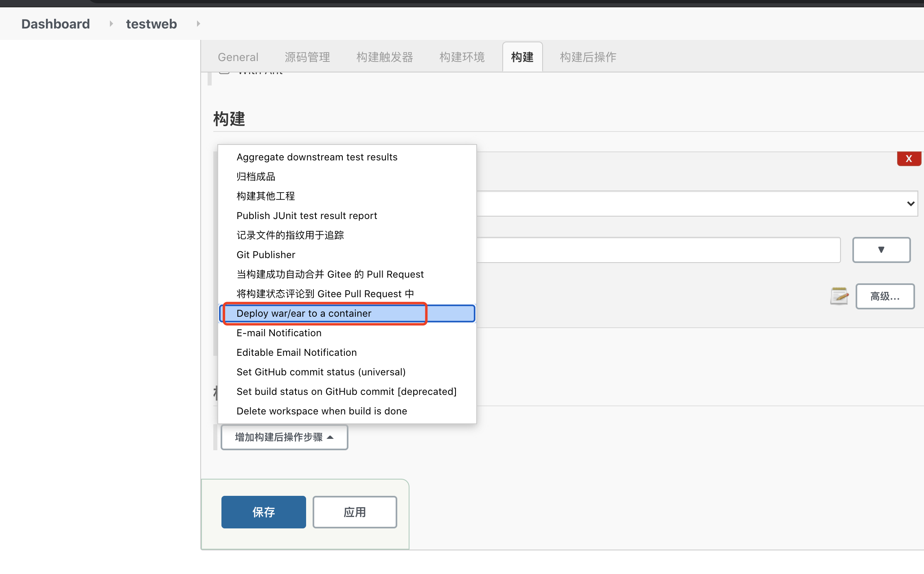Click the notepad edit icon
This screenshot has width=924, height=574.
point(839,296)
